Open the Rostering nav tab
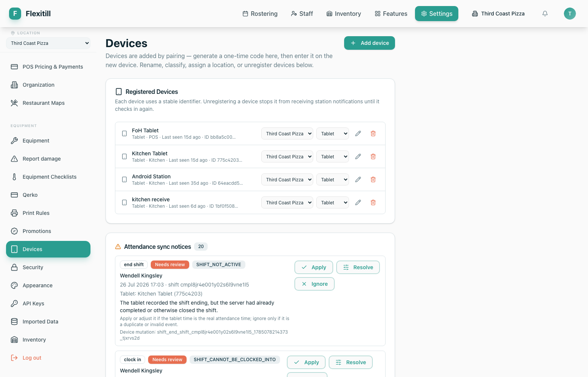The height and width of the screenshot is (377, 588). [x=260, y=14]
